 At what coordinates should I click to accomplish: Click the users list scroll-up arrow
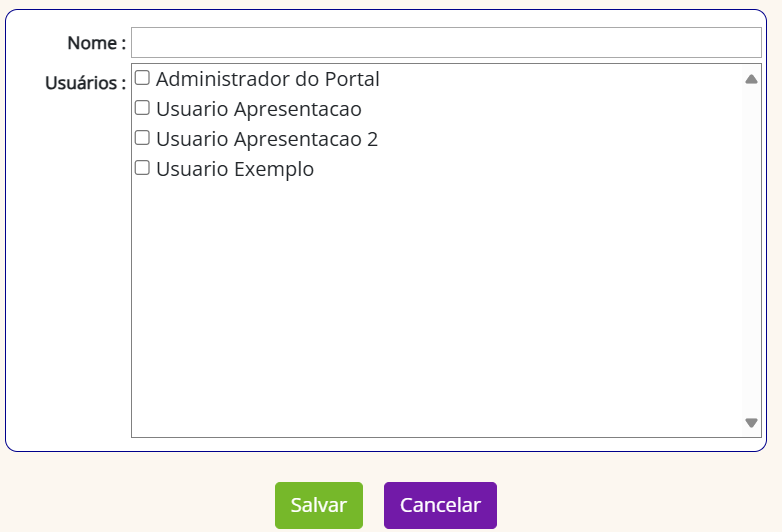751,79
